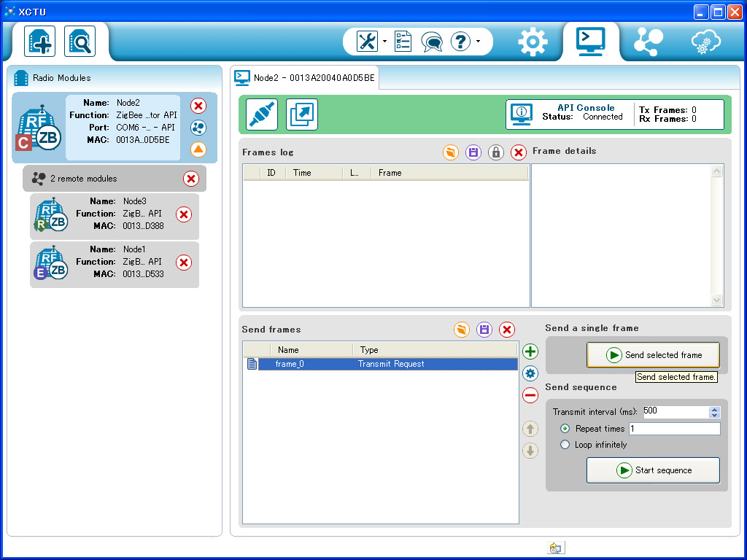
Task: Click the Transmit interval input field
Action: pyautogui.click(x=676, y=411)
